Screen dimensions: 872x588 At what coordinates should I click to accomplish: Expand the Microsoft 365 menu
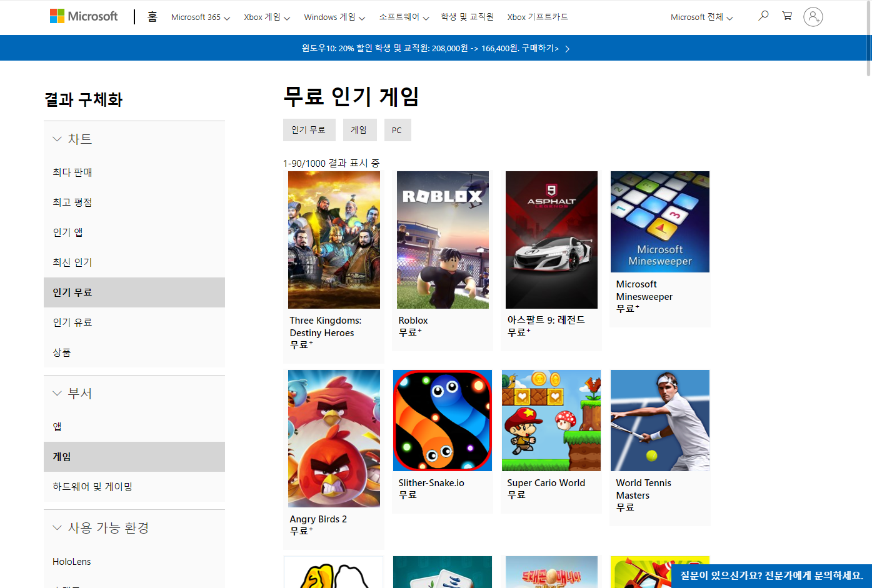[x=201, y=17]
